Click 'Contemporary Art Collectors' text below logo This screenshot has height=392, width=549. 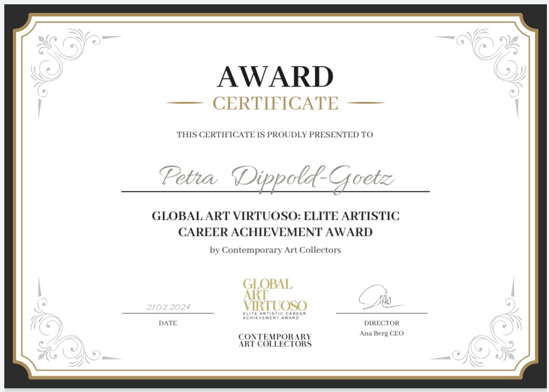click(274, 340)
